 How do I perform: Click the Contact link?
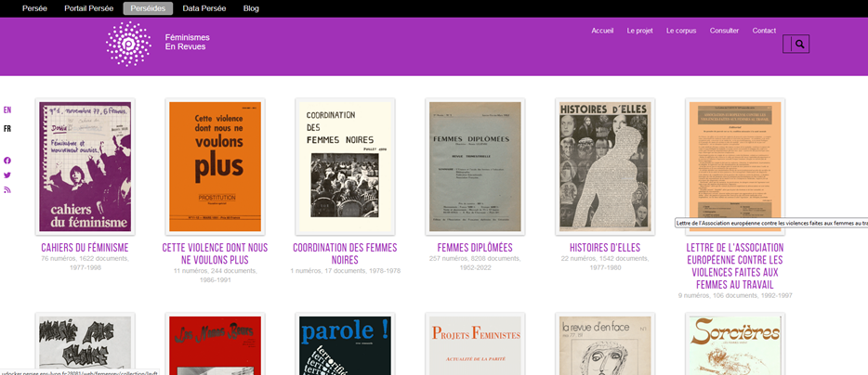(x=764, y=31)
